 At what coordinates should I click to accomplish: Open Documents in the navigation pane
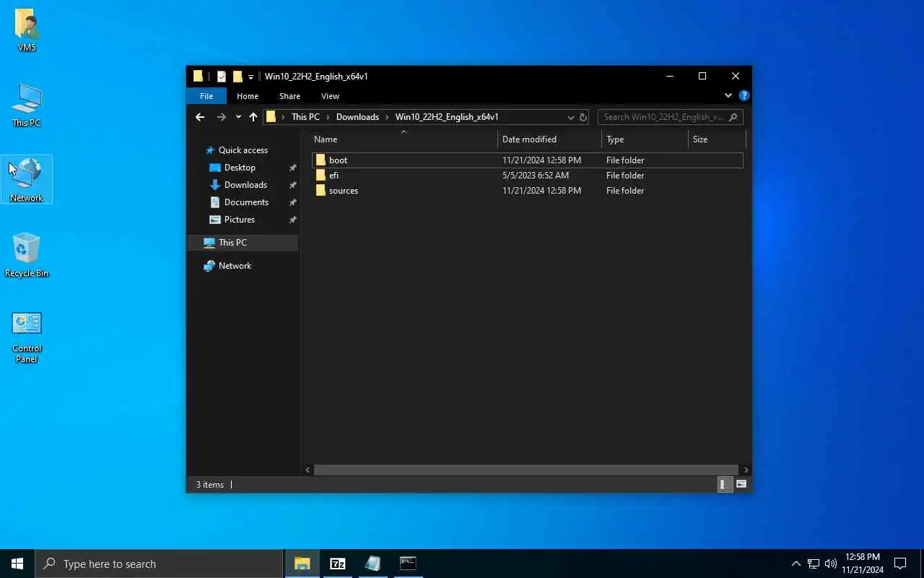coord(246,202)
